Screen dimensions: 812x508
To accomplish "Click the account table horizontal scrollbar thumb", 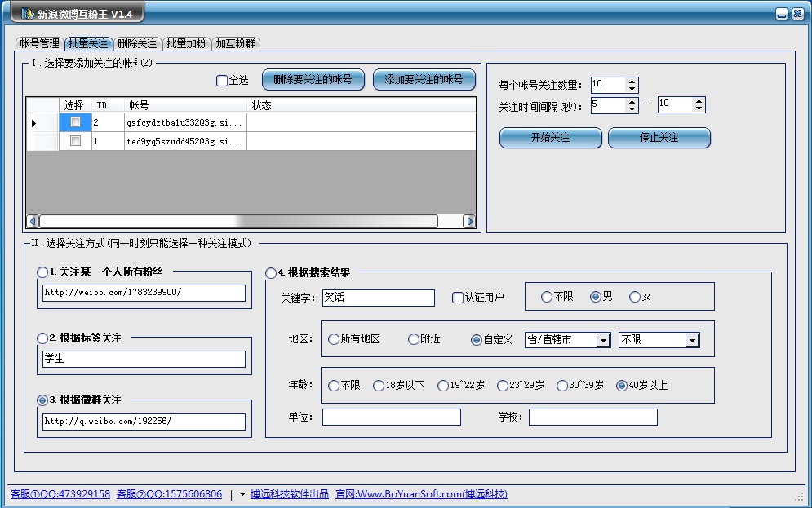I will [238, 222].
